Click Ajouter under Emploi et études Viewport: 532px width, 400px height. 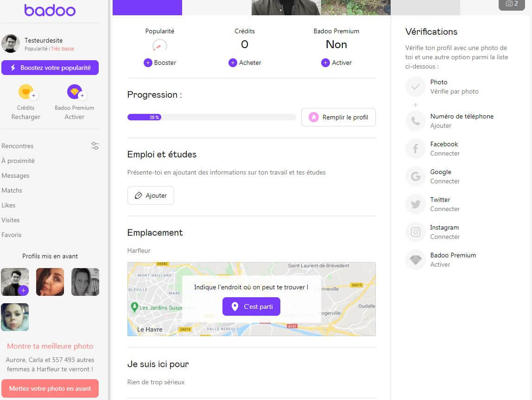(151, 195)
